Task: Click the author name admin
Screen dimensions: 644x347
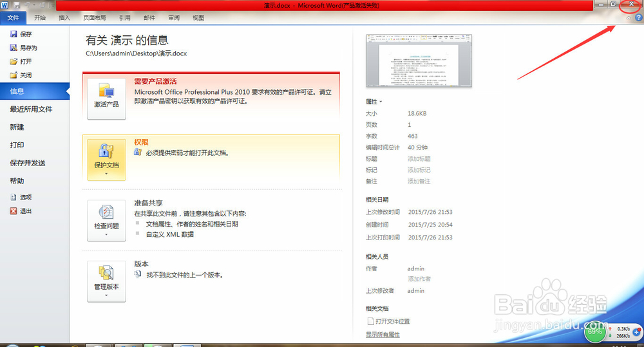Action: [415, 268]
